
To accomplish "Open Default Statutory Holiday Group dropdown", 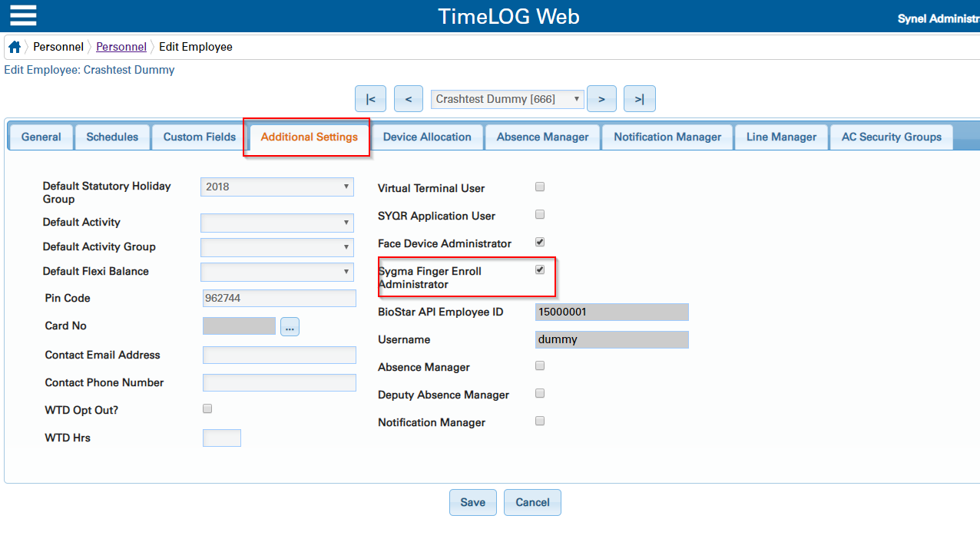I will (277, 187).
